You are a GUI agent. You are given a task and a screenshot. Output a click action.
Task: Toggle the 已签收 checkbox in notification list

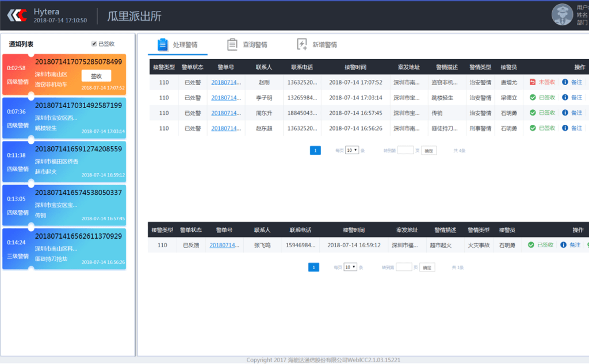(94, 44)
